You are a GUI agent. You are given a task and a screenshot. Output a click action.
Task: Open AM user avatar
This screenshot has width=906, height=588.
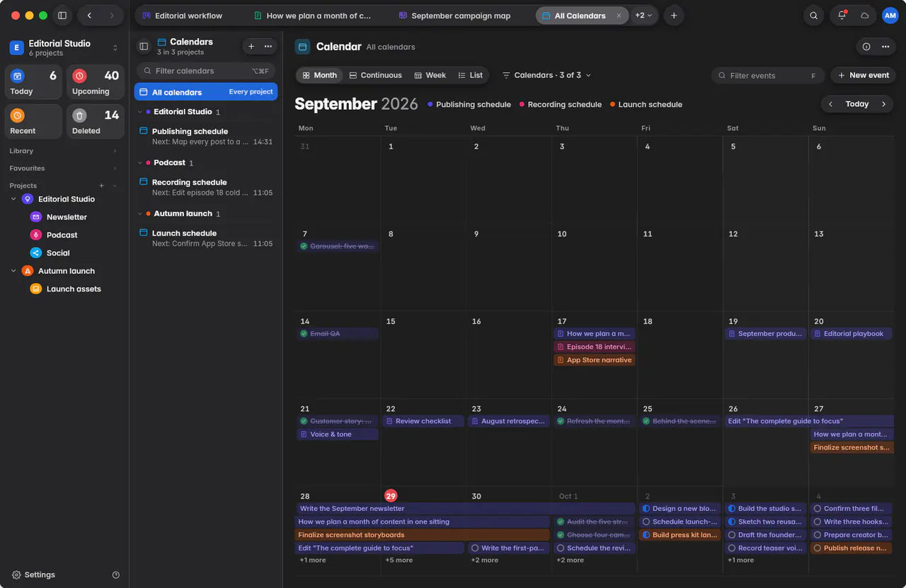pyautogui.click(x=890, y=16)
